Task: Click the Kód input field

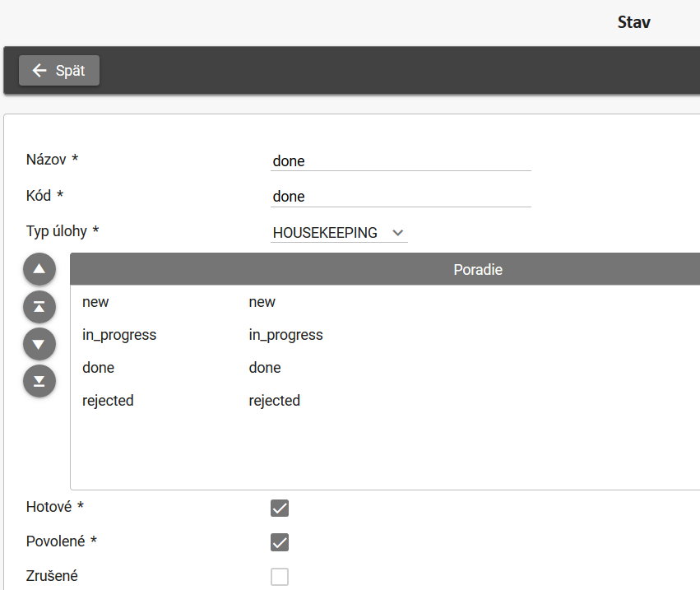Action: pyautogui.click(x=401, y=197)
